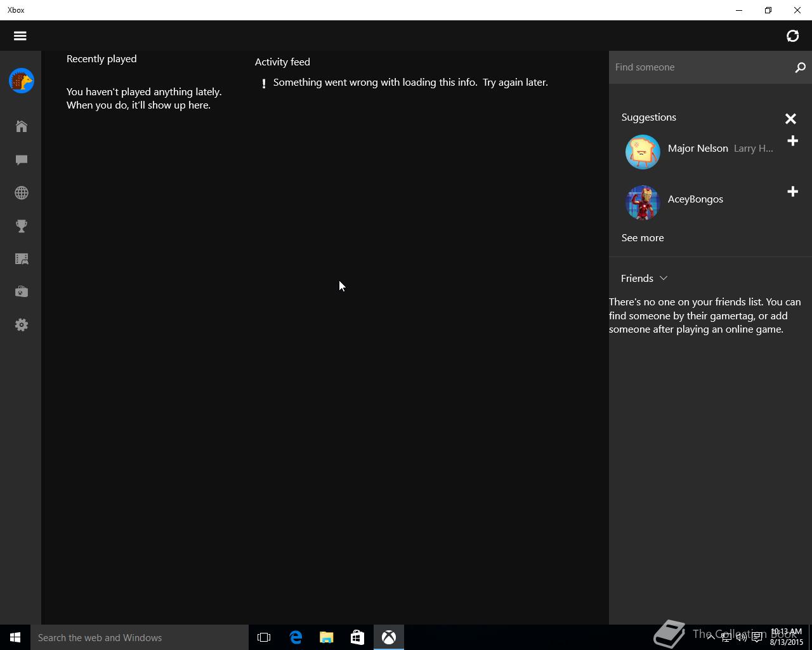Open the hamburger navigation menu
Screen dimensions: 812x650
point(20,36)
